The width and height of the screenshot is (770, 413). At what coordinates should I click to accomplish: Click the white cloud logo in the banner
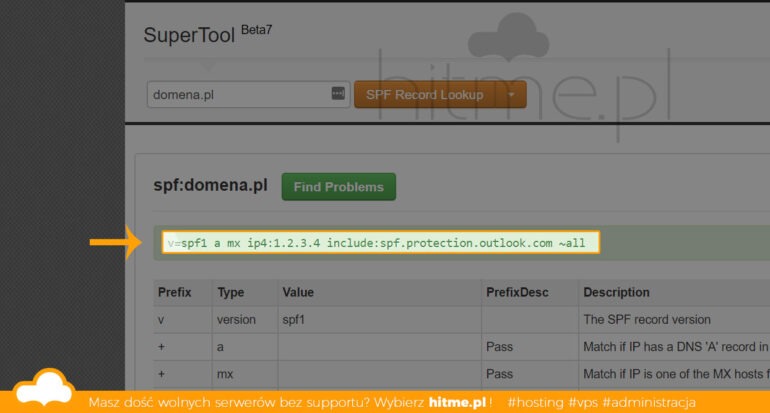[44, 388]
